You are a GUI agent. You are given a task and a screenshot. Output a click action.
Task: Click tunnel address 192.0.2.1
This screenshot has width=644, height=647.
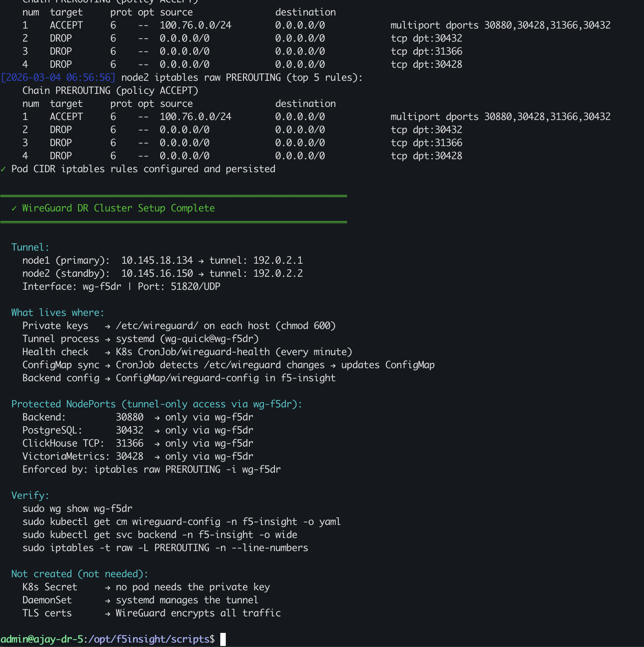coord(278,261)
